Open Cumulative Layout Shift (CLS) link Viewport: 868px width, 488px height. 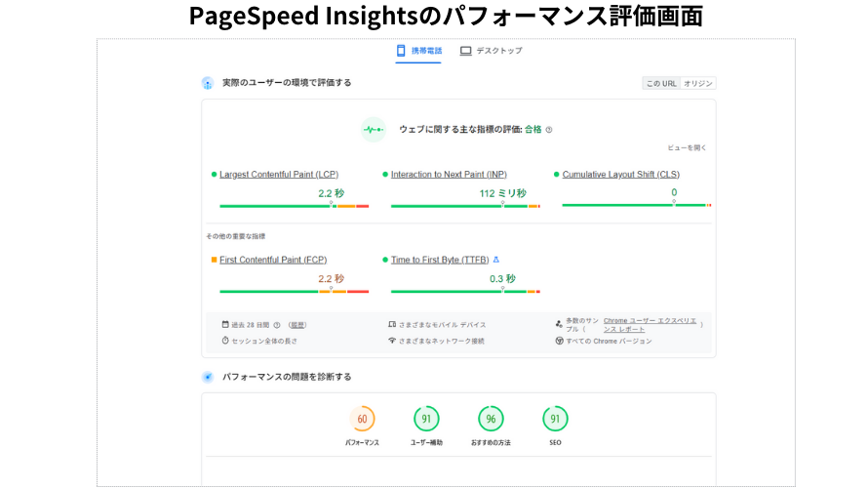point(620,175)
